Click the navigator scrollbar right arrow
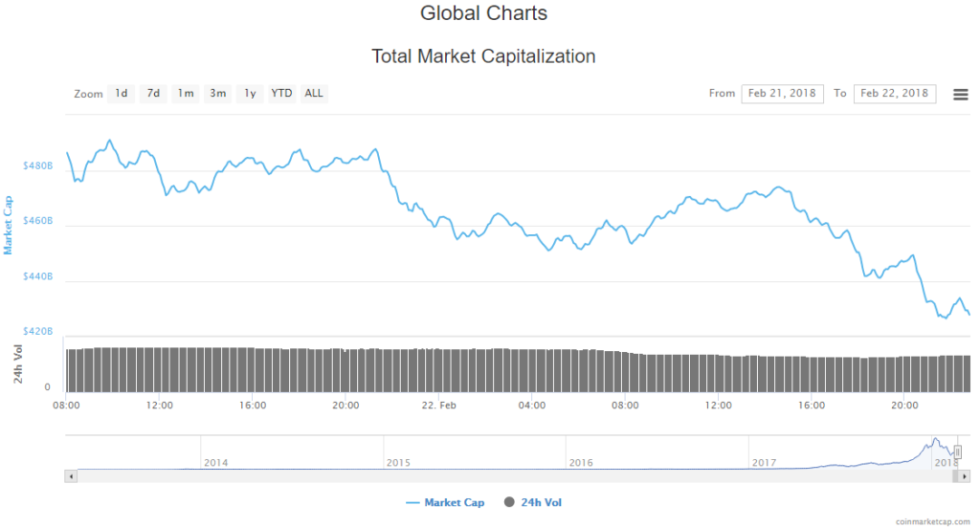Viewport: 980px width, 528px height. coord(966,475)
